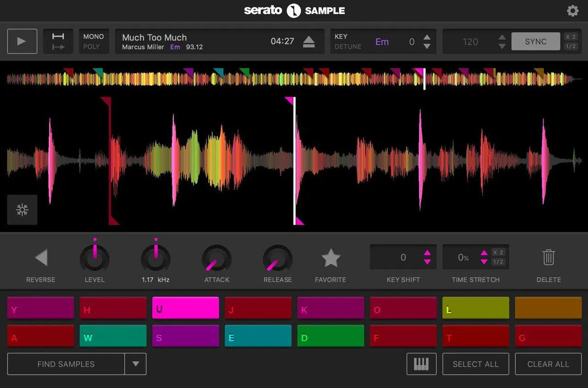The image size is (588, 388).
Task: Clear all pads with CLEAR ALL
Action: (548, 364)
